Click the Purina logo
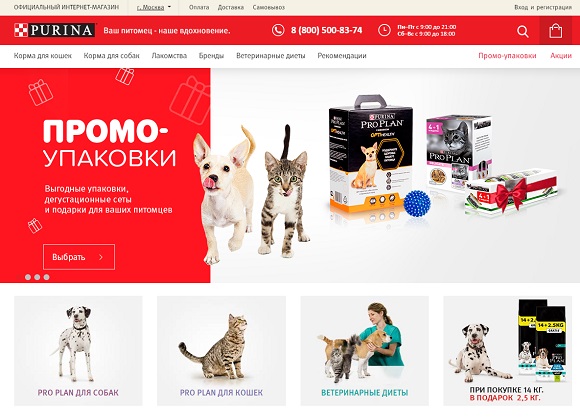Image resolution: width=580 pixels, height=418 pixels. (x=55, y=30)
